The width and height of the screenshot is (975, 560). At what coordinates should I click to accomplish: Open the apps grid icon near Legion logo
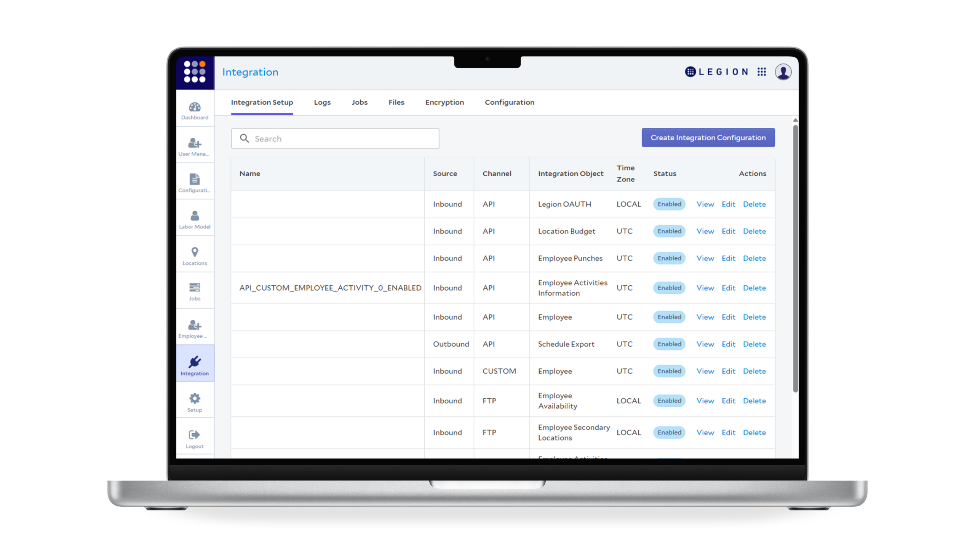click(x=761, y=72)
